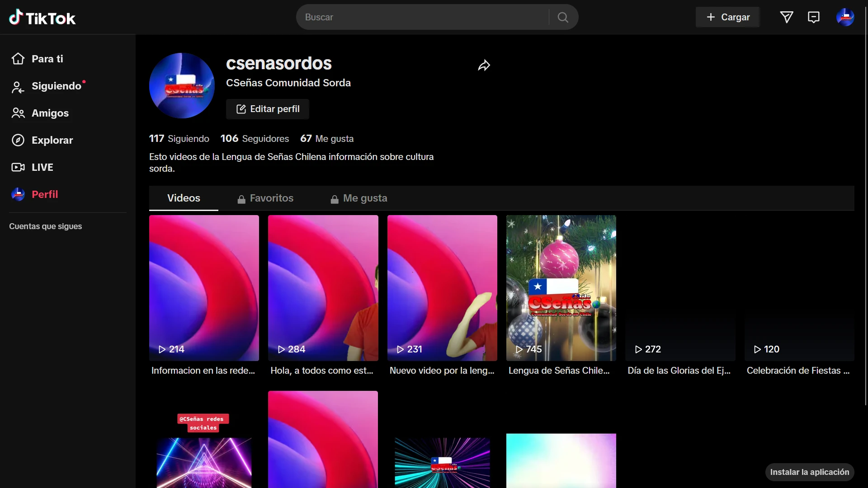Click the profile bio about Lengua de Señas
Screen dimensions: 868x488
pos(292,163)
